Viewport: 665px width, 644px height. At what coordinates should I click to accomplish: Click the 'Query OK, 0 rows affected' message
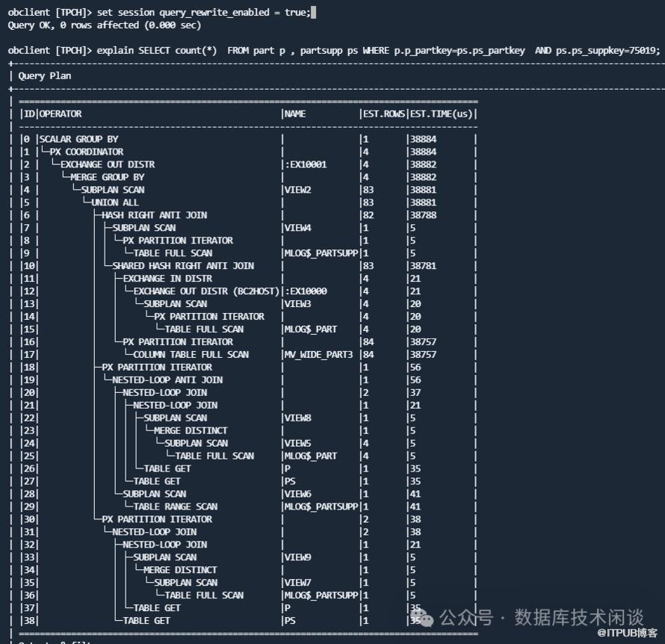click(105, 25)
